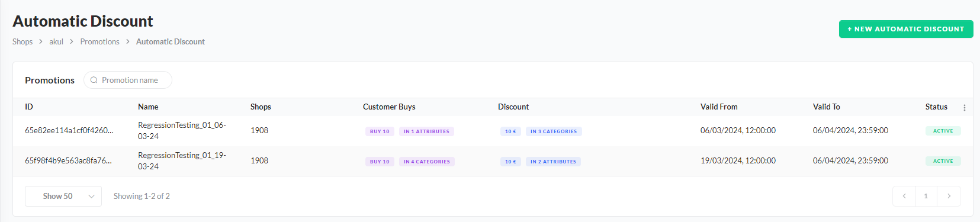This screenshot has width=980, height=222.
Task: Open RegressionTesting_01_06-03-24 promotion
Action: pyautogui.click(x=182, y=131)
